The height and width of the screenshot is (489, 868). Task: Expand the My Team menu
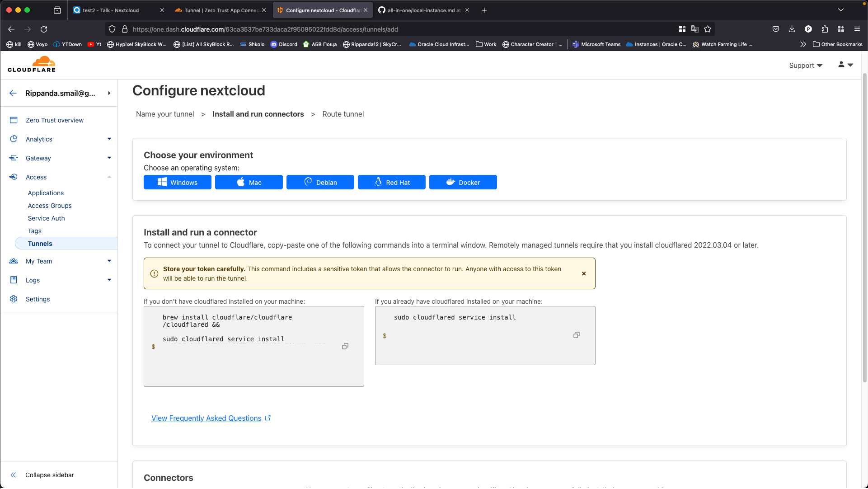point(109,261)
